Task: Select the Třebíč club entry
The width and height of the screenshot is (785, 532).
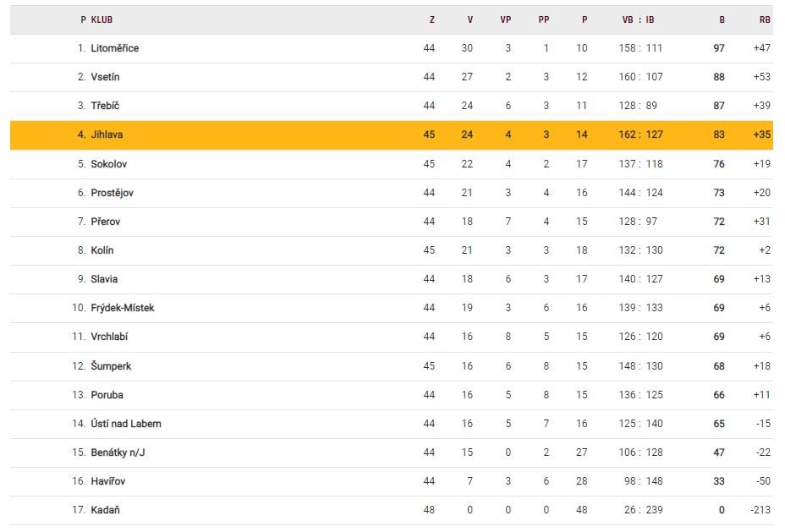Action: [104, 106]
